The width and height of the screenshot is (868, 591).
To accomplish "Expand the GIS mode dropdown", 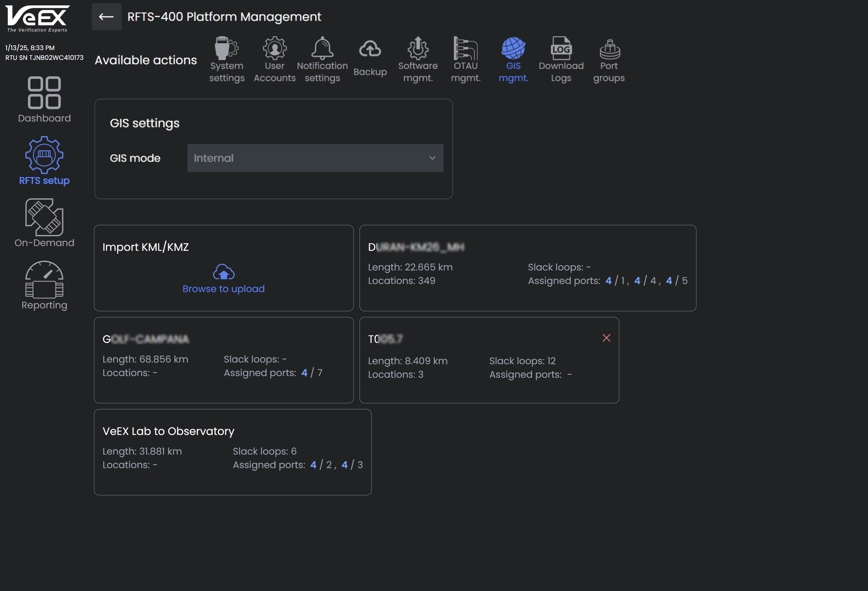I will tap(315, 158).
